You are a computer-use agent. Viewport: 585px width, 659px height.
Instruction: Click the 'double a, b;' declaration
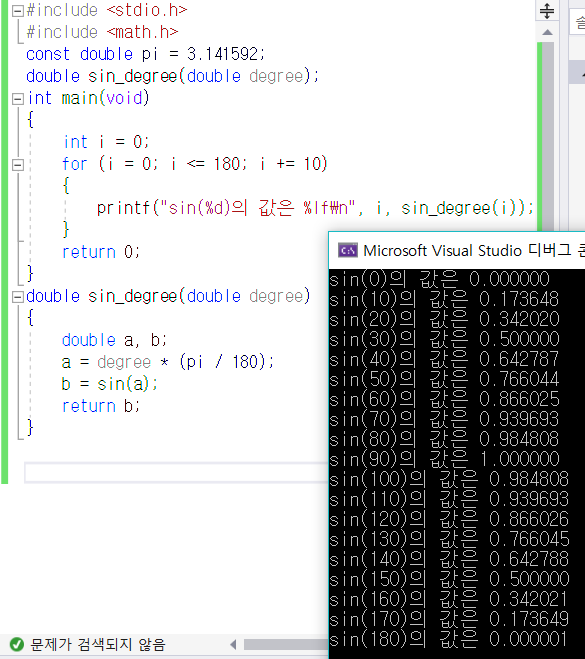coord(114,340)
